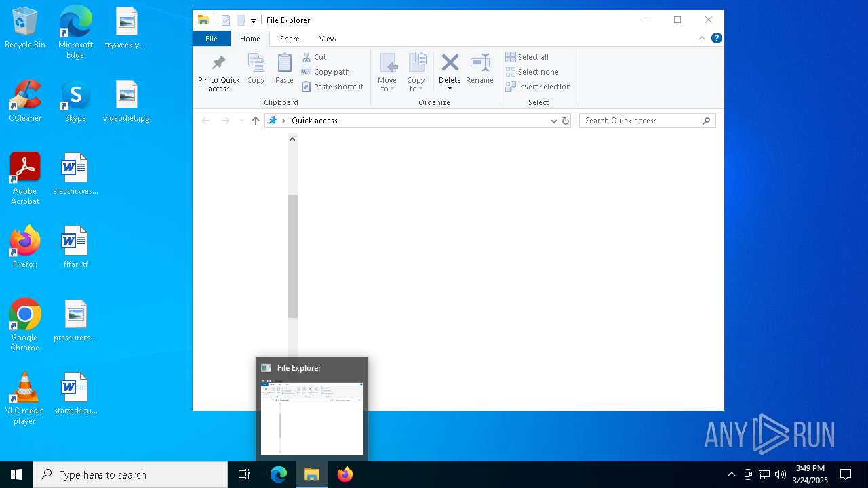Select tryweekly desktop image file

126,28
